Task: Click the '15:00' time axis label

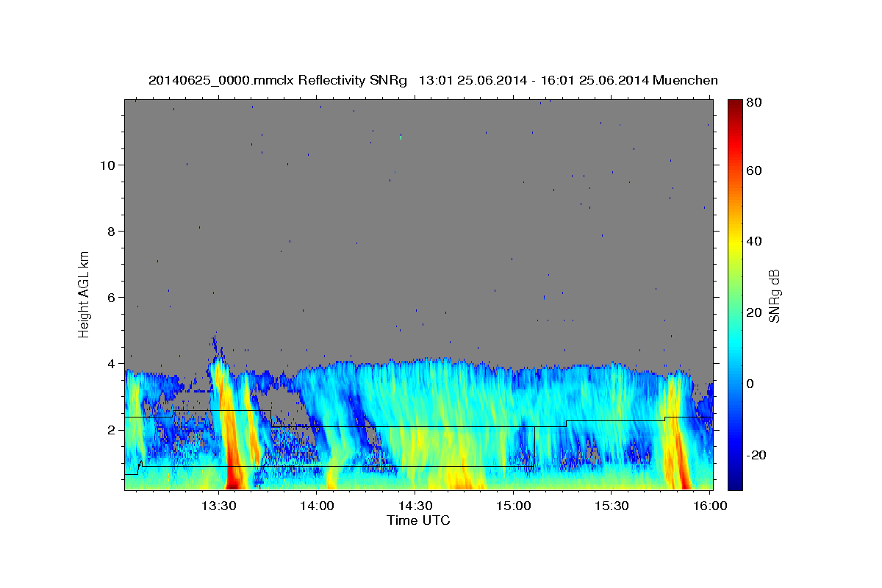Action: coord(513,506)
